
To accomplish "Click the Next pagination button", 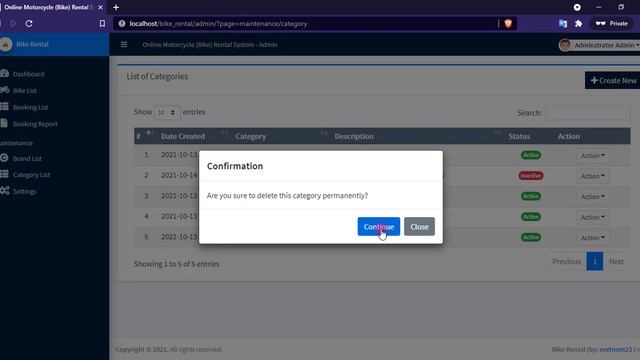I will click(616, 261).
